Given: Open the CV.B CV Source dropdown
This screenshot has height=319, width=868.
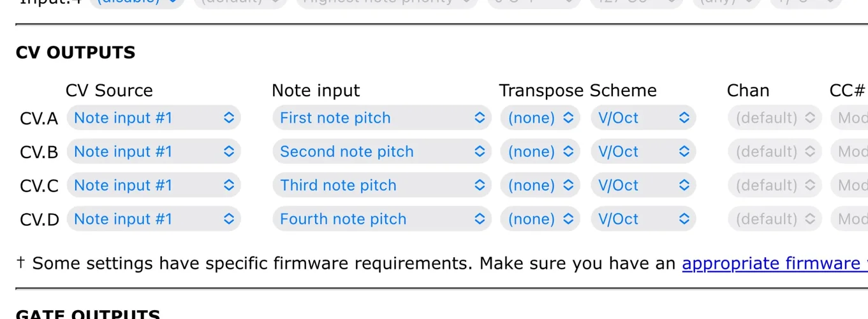Looking at the screenshot, I should coord(154,152).
